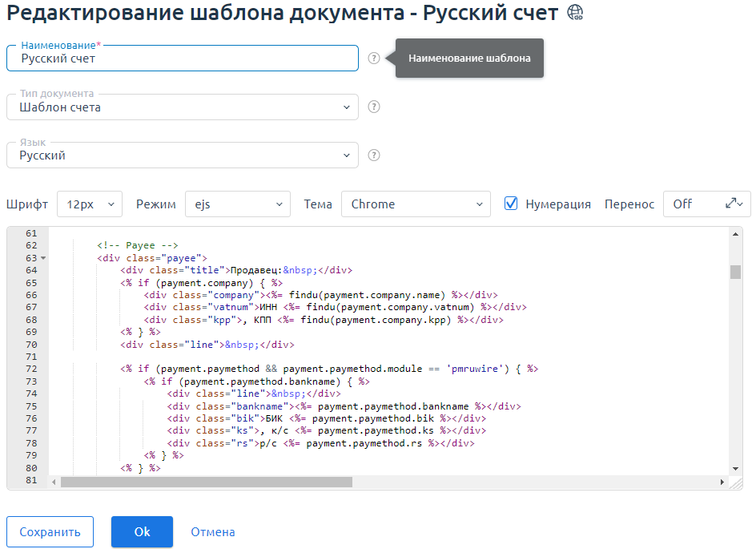
Task: Click the horizontal scrollbar thumb in the editor
Action: click(206, 482)
